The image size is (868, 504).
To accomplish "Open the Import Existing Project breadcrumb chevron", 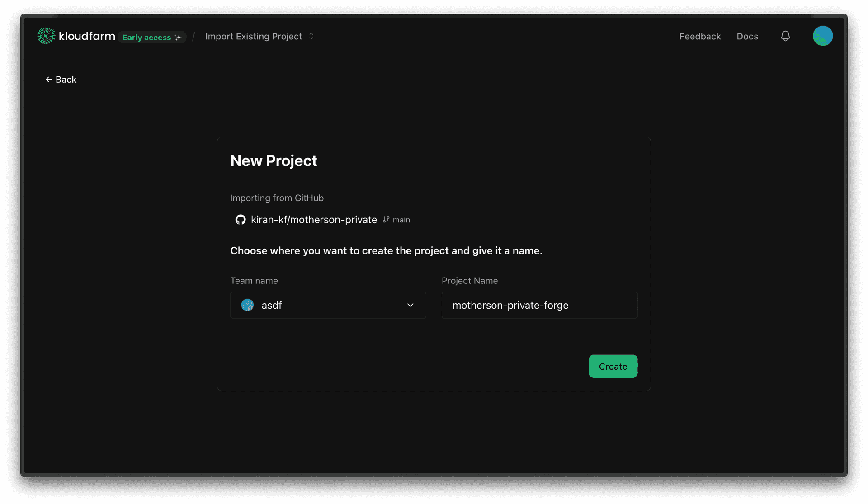I will pyautogui.click(x=311, y=36).
